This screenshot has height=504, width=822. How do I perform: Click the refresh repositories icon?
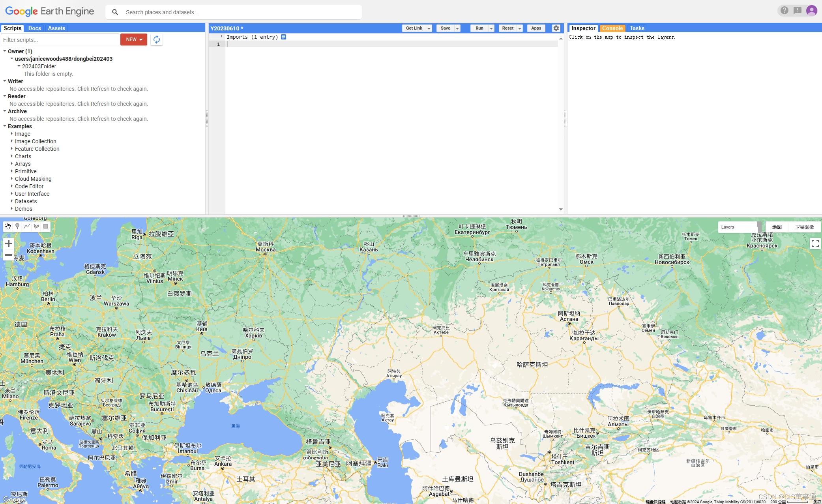pyautogui.click(x=157, y=39)
